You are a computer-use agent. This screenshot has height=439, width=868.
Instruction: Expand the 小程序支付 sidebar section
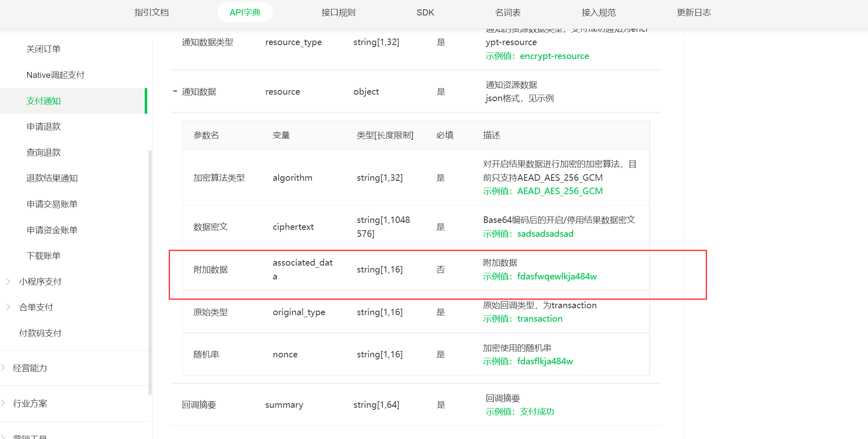[x=40, y=281]
